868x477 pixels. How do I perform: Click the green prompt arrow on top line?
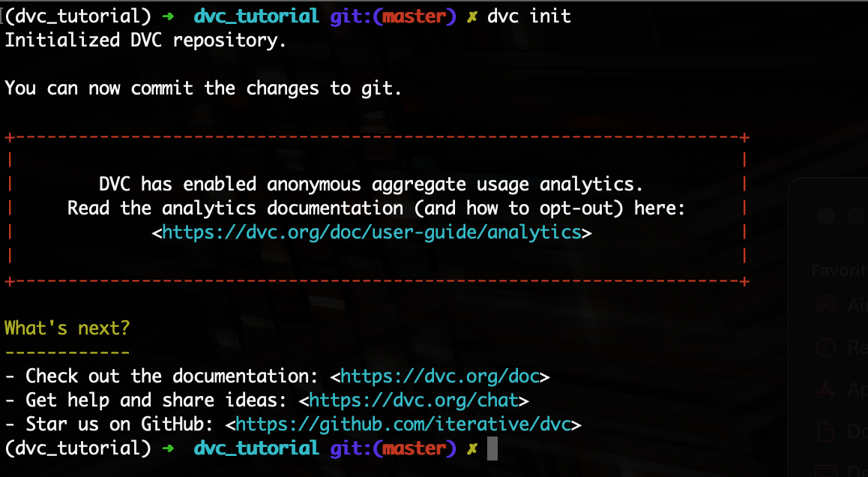(168, 16)
